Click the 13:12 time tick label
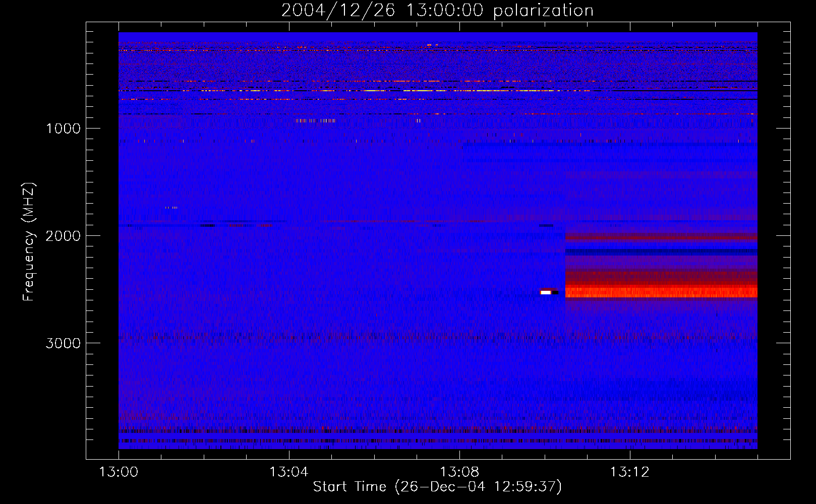Viewport: 816px width, 504px height. [x=629, y=472]
